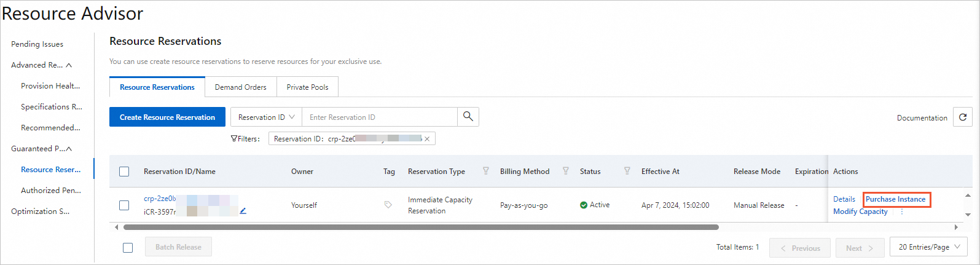This screenshot has height=265, width=980.
Task: Collapse the Advanced Re... sidebar section
Action: (x=69, y=65)
